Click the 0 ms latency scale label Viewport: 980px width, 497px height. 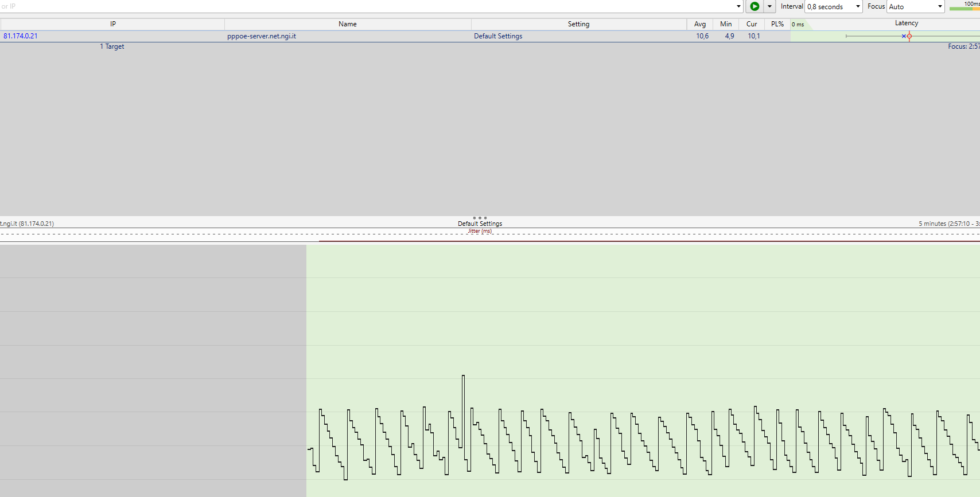tap(798, 25)
